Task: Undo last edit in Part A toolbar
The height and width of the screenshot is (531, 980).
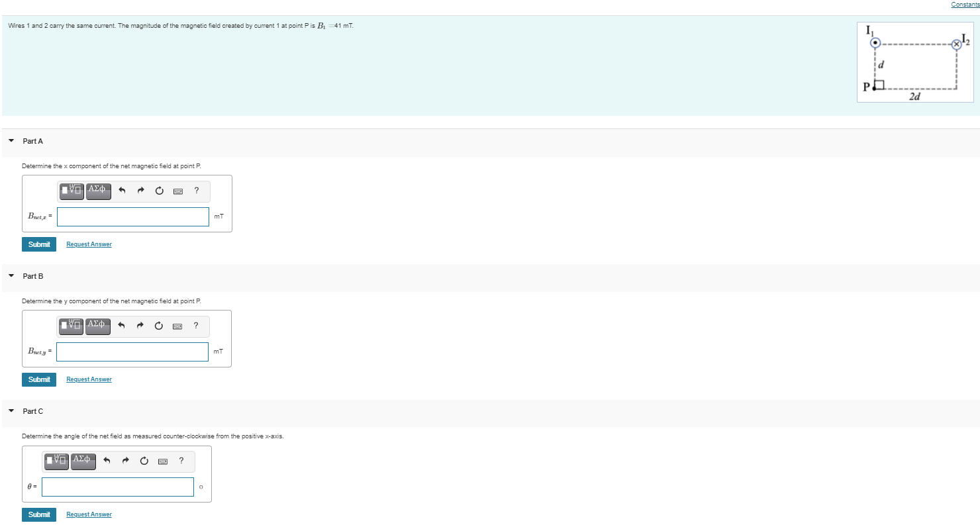Action: pyautogui.click(x=122, y=191)
